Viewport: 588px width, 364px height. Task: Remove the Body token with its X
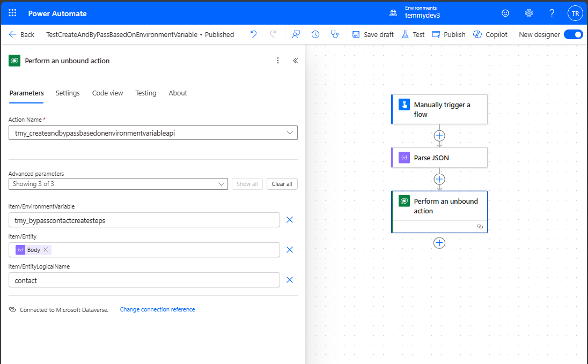tap(46, 250)
